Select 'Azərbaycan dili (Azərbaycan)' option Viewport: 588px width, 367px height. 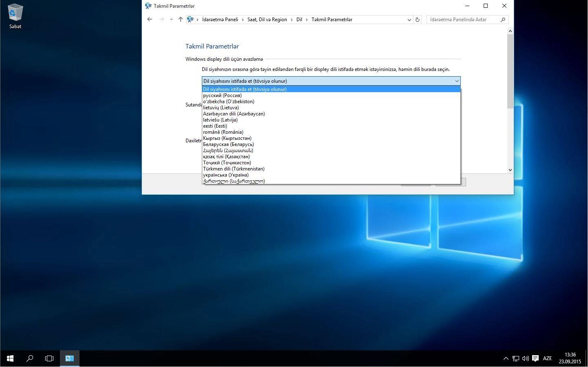click(x=331, y=114)
